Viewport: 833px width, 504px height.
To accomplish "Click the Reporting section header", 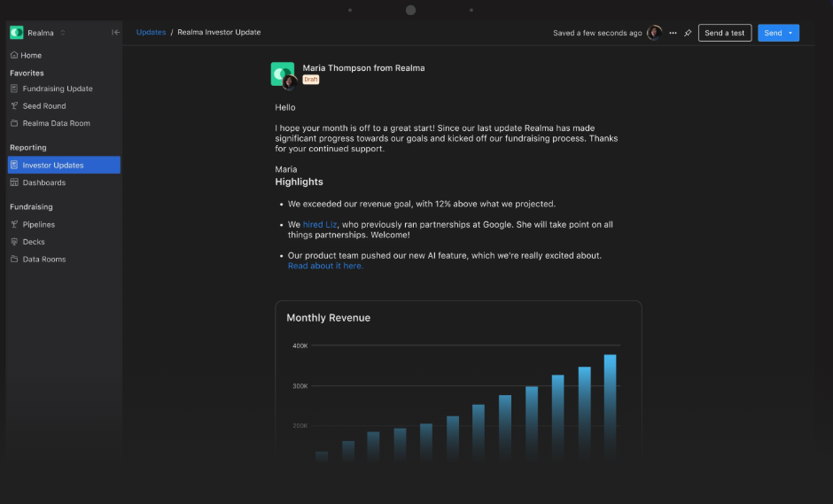I will click(x=28, y=148).
